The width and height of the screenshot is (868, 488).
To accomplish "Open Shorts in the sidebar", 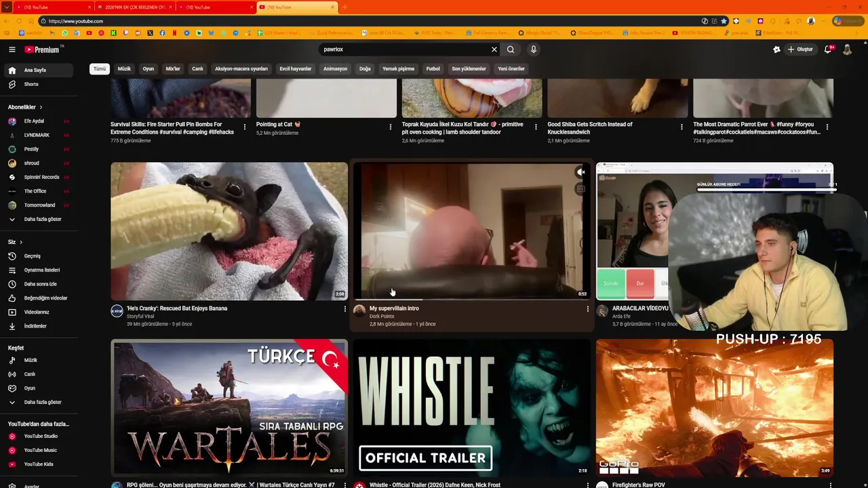I will [x=39, y=84].
